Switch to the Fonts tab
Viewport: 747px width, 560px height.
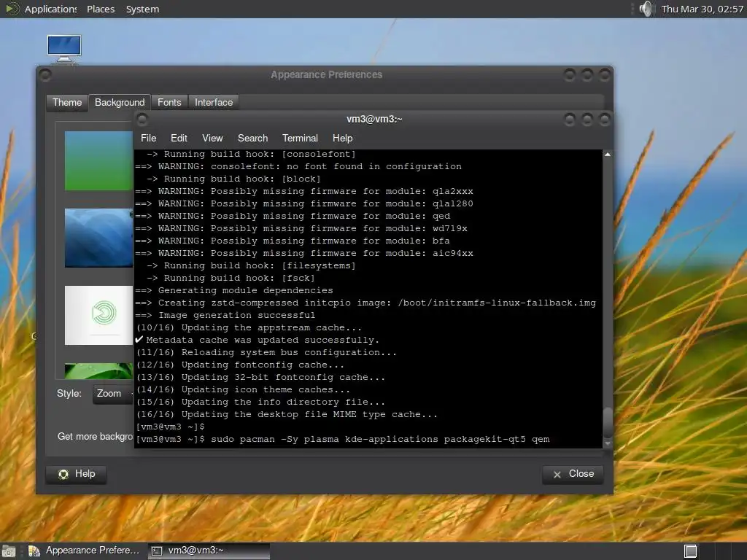169,102
